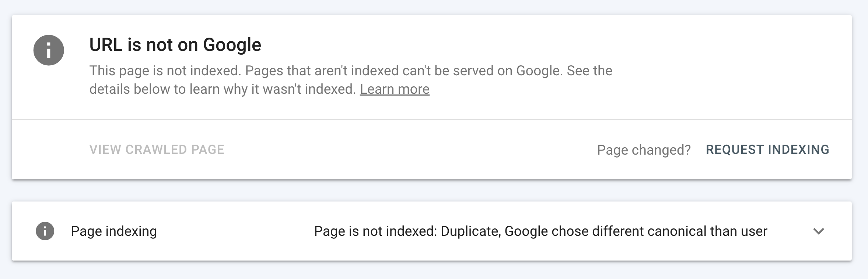868x279 pixels.
Task: Open the Page indexing row by its dropdown arrow
Action: tap(819, 231)
